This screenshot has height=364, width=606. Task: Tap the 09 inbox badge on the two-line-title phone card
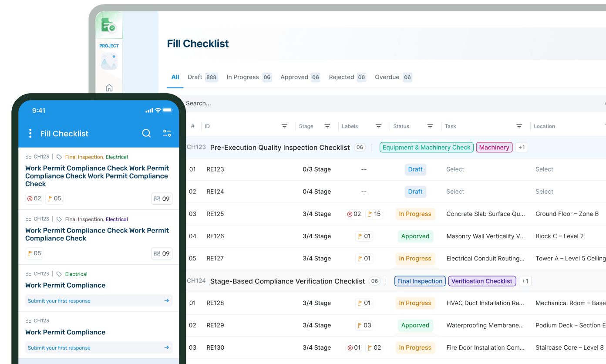(162, 253)
